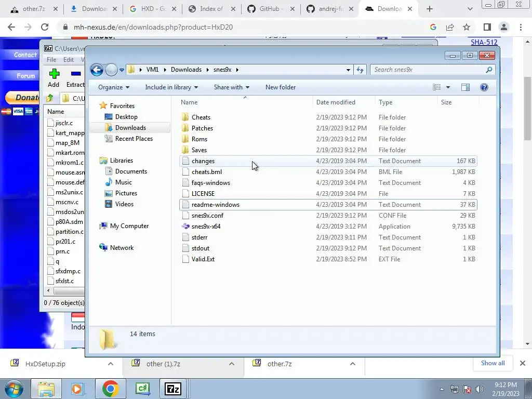Select the Cheats folder icon

pos(185,117)
